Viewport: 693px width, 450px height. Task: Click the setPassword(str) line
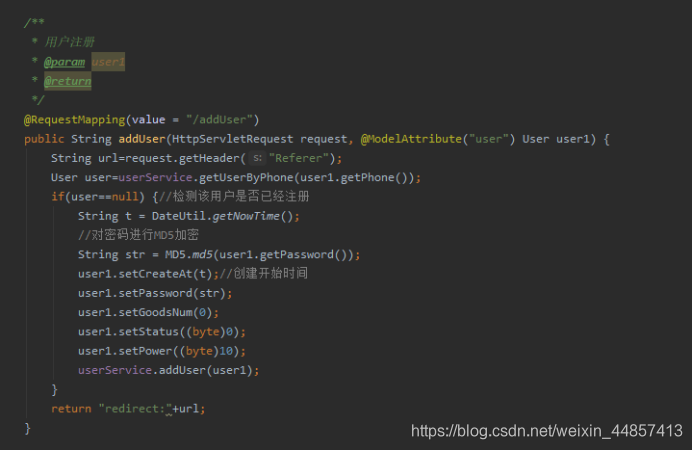155,293
